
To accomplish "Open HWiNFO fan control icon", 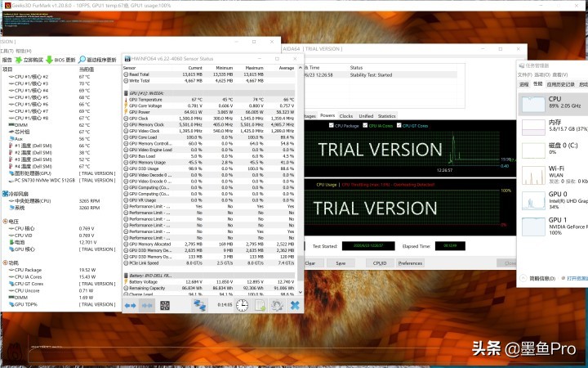I will (165, 306).
